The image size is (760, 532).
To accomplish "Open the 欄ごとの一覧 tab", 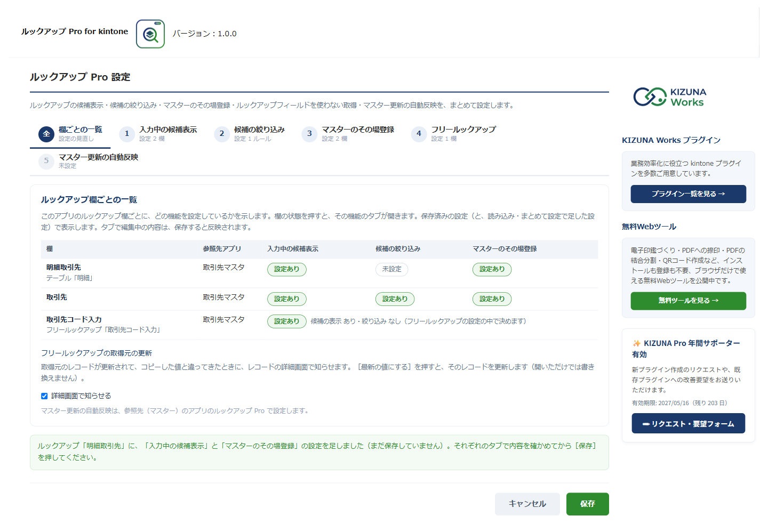I will coord(70,134).
